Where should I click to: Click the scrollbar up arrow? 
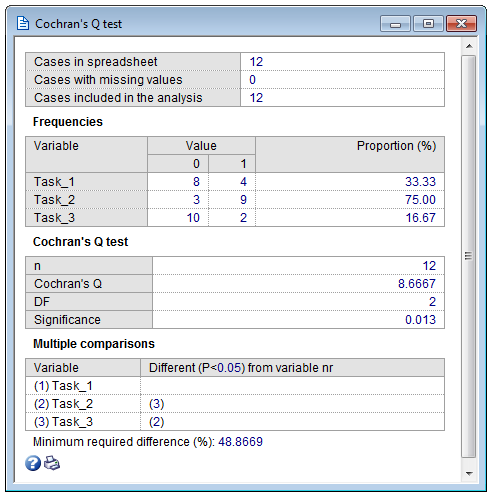tap(469, 46)
